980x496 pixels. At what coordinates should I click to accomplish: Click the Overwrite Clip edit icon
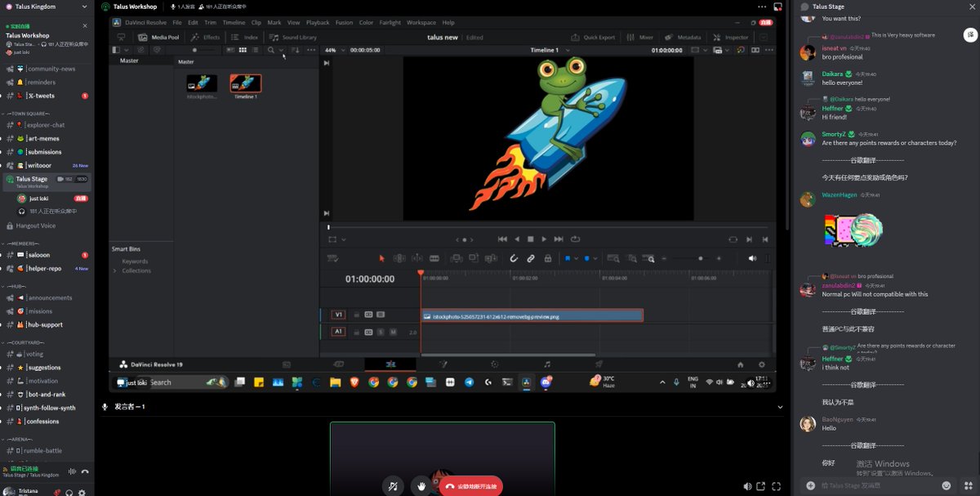click(x=474, y=258)
